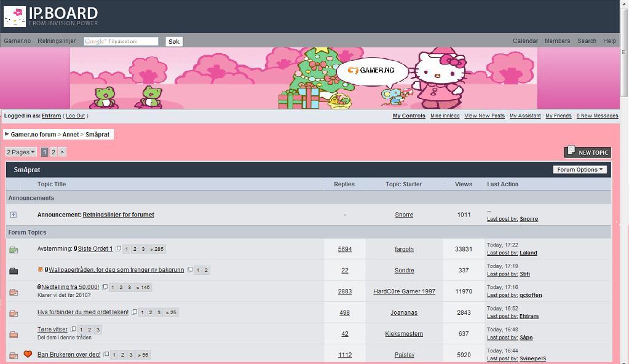Open Hva forbinder du med ordet leken topic
This screenshot has height=364, width=629.
click(x=83, y=312)
